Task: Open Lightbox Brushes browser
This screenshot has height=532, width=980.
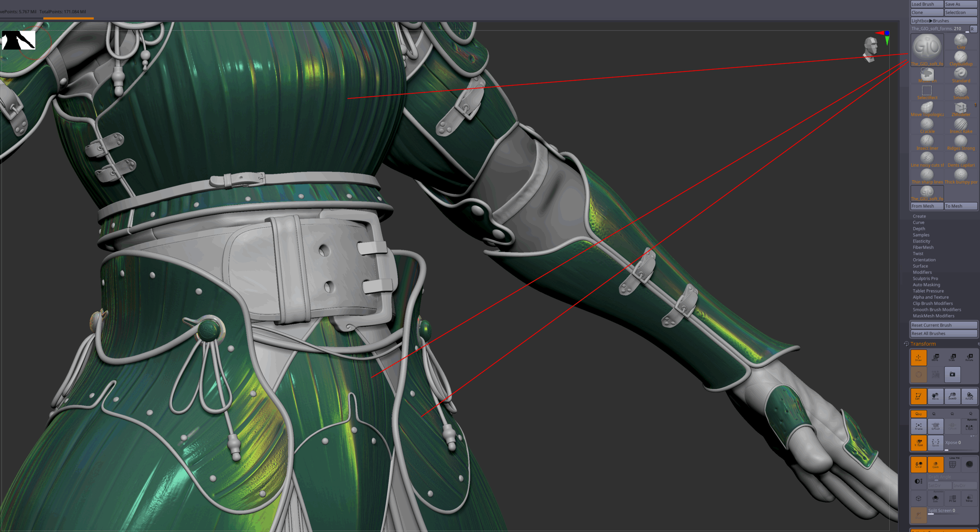Action: point(943,21)
